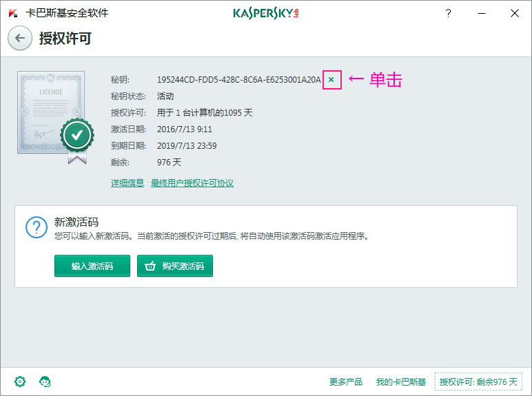Click the 到期日期: label

128,146
